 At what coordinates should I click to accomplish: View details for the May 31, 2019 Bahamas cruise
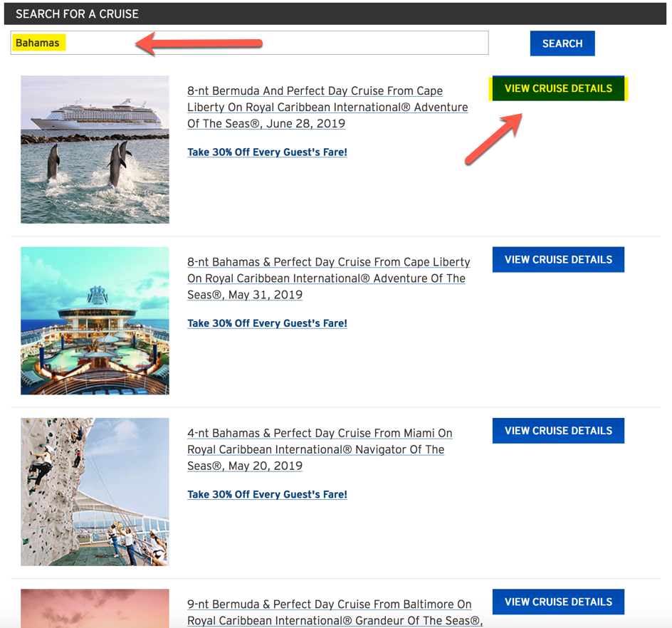coord(558,259)
